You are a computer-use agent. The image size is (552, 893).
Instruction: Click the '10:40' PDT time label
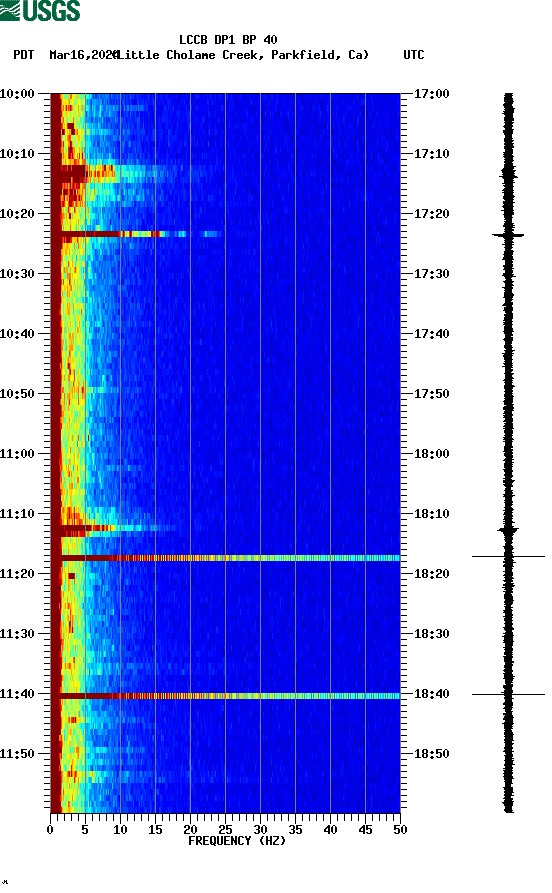pyautogui.click(x=18, y=334)
